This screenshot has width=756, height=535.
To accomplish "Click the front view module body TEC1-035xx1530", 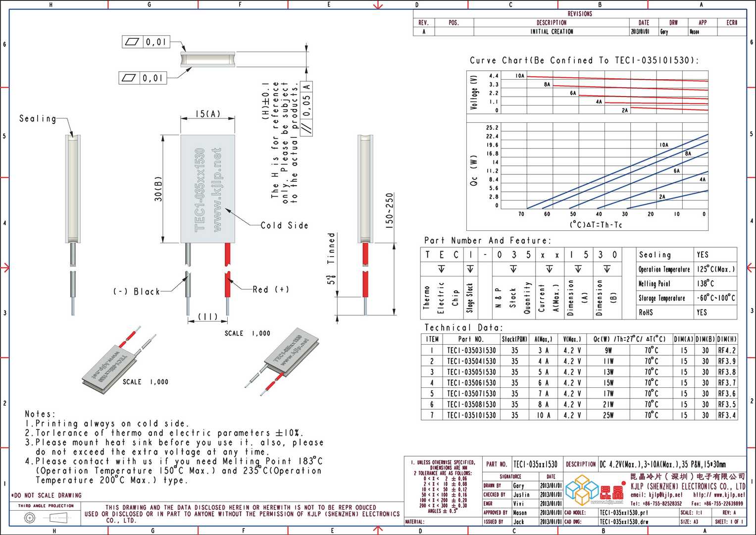I will click(x=207, y=189).
